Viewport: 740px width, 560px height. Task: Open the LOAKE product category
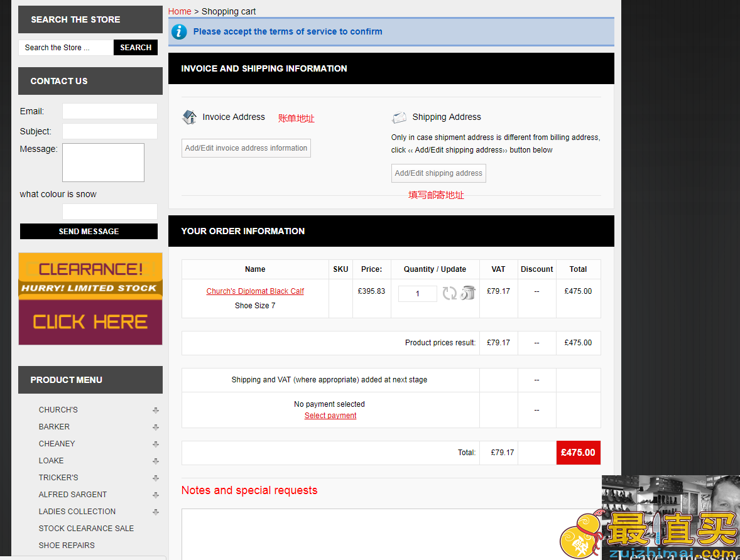(x=51, y=460)
